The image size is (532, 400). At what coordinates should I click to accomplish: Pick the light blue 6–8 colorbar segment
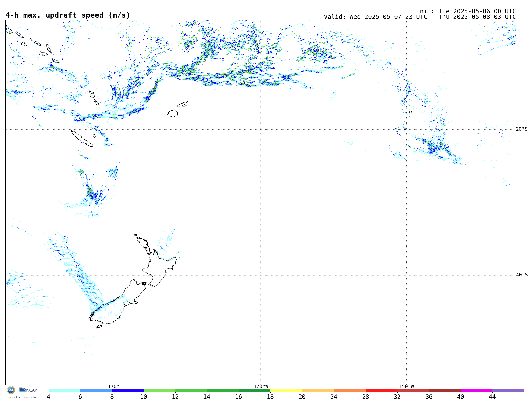96,391
